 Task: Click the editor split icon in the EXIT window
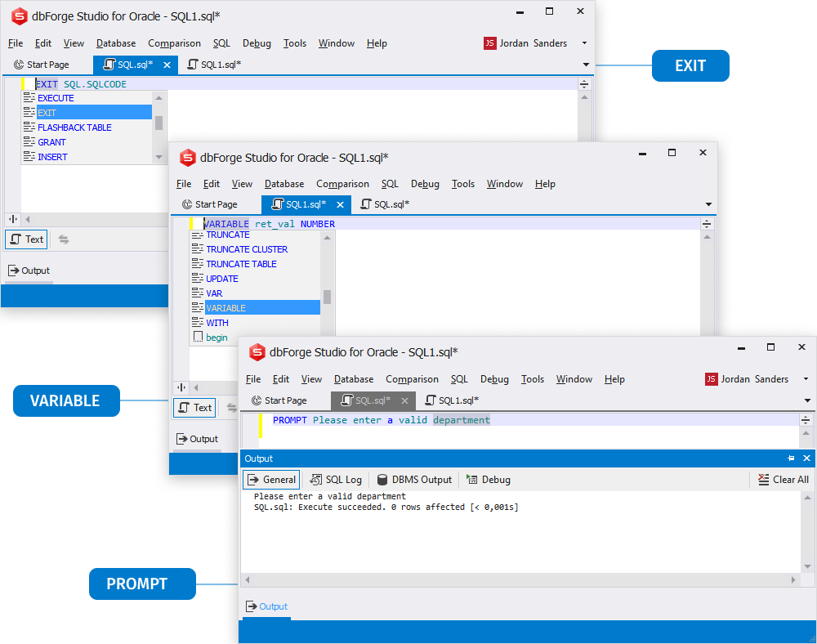(x=13, y=219)
